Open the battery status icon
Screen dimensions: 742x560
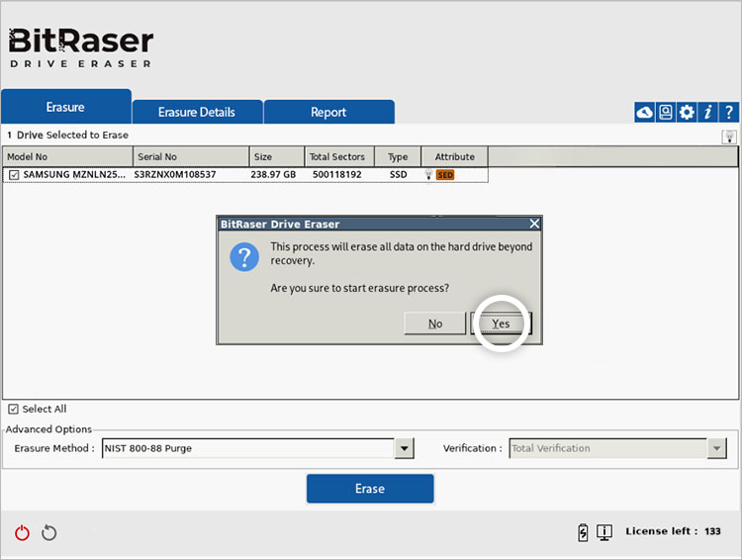583,532
